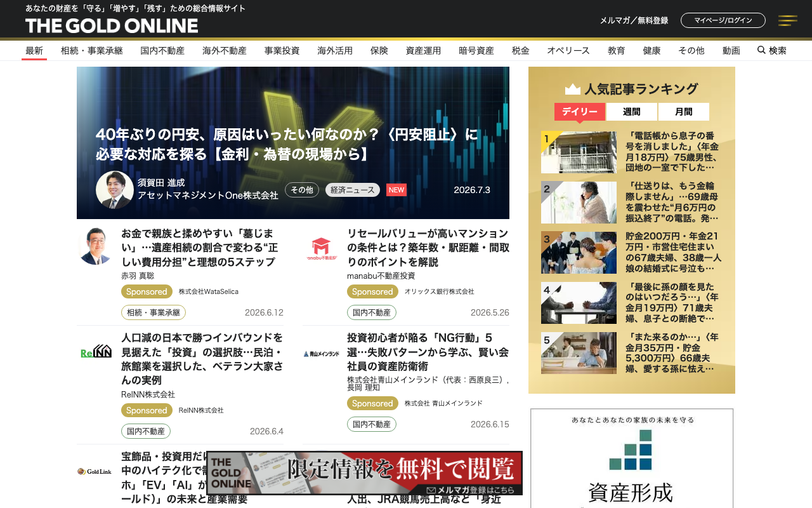
Task: Select 最新 in navigation bar
Action: 34,51
